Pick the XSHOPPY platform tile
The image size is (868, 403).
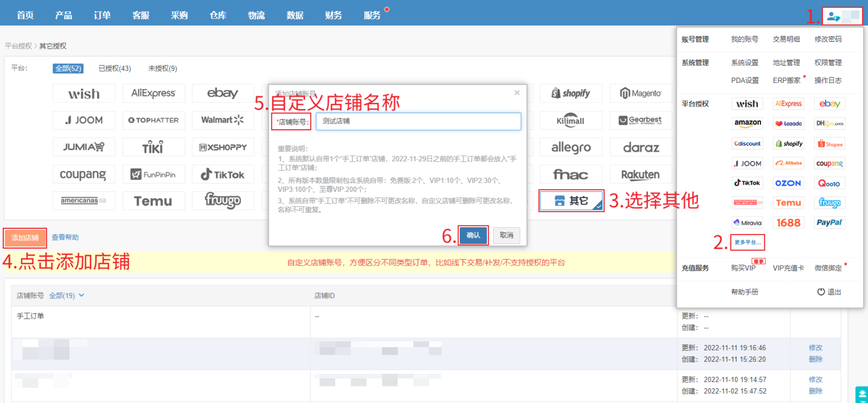click(223, 147)
